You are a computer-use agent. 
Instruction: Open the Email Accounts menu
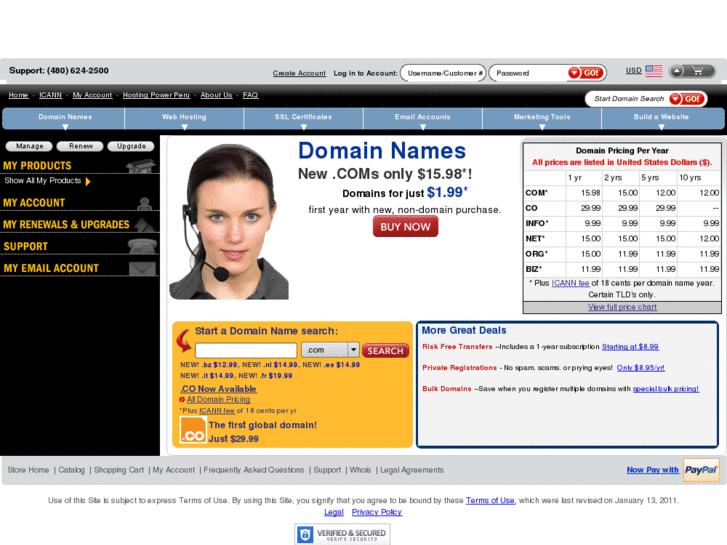[422, 119]
